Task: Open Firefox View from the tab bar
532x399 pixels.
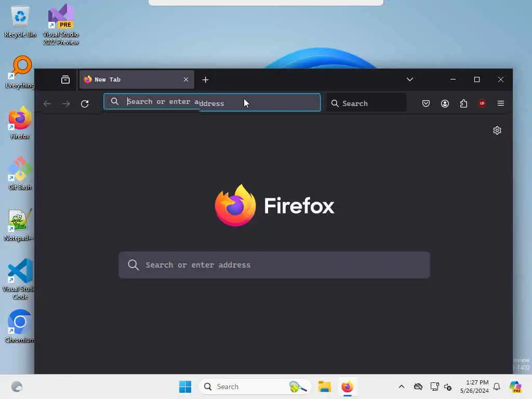Action: click(x=65, y=79)
